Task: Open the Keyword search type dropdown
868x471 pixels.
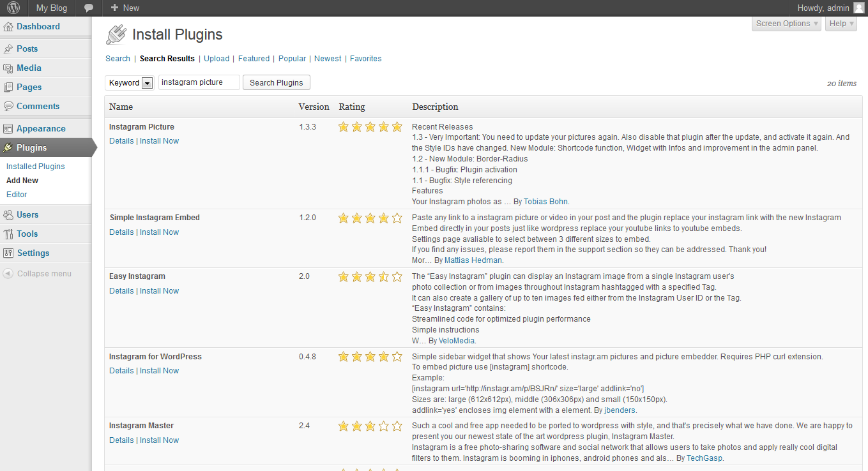Action: [147, 83]
